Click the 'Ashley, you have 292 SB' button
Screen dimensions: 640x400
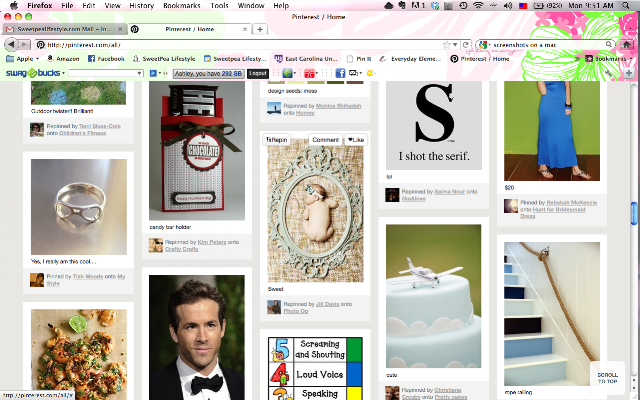coord(209,73)
